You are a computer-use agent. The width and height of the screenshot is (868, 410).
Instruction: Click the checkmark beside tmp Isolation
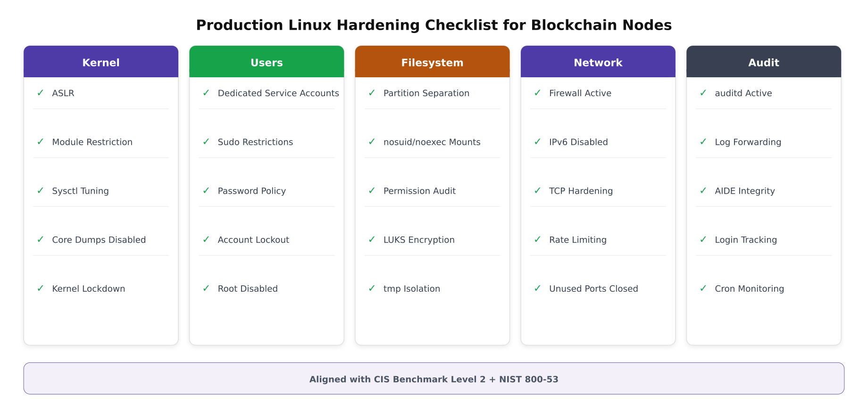click(372, 288)
